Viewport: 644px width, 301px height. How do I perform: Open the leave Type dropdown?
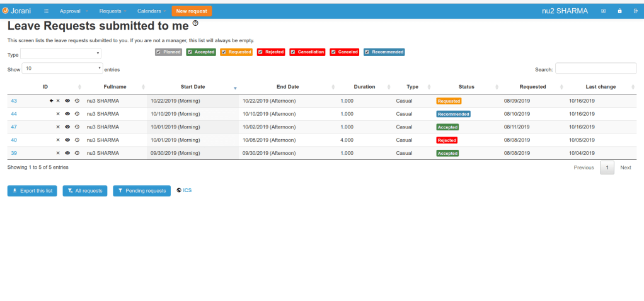[x=61, y=54]
